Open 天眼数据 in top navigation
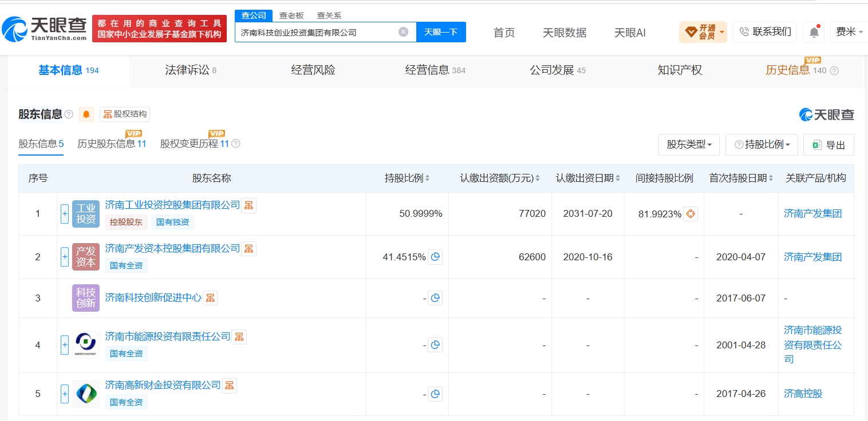The image size is (868, 421). pyautogui.click(x=565, y=33)
